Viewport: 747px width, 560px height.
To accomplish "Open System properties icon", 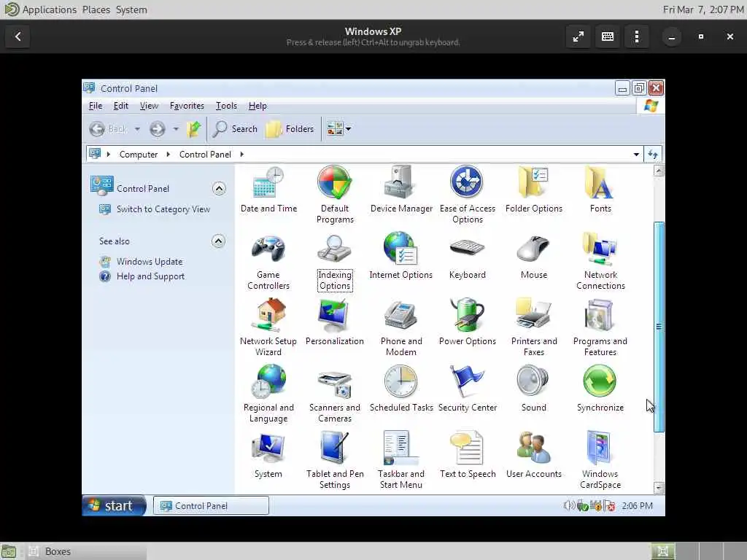I will click(x=268, y=455).
